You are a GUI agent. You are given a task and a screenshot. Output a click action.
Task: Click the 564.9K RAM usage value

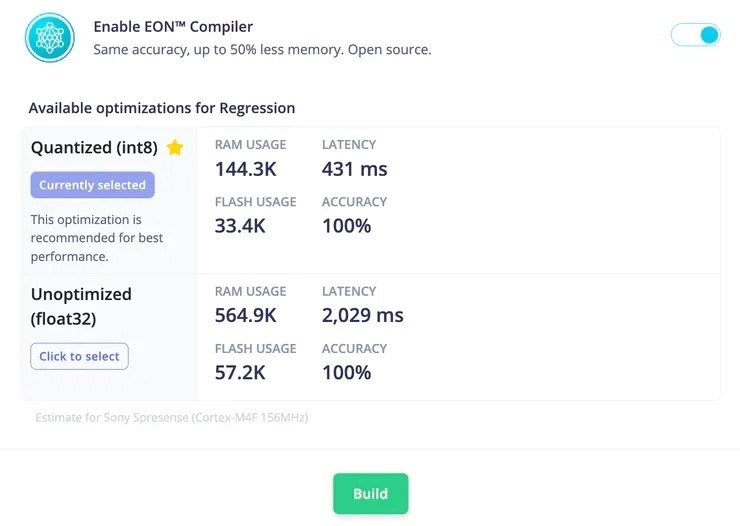coord(245,315)
